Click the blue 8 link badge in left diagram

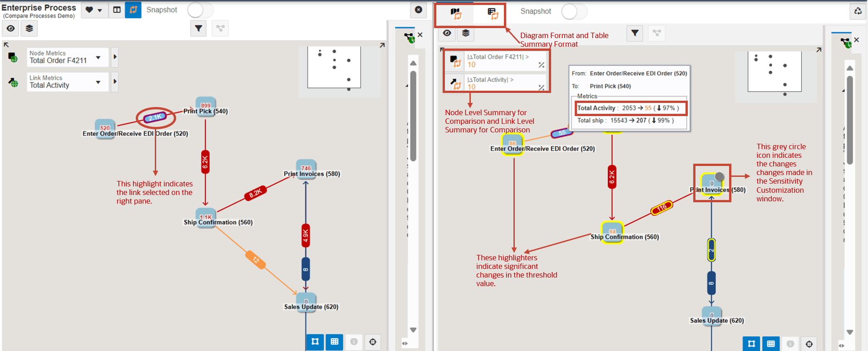pyautogui.click(x=306, y=269)
